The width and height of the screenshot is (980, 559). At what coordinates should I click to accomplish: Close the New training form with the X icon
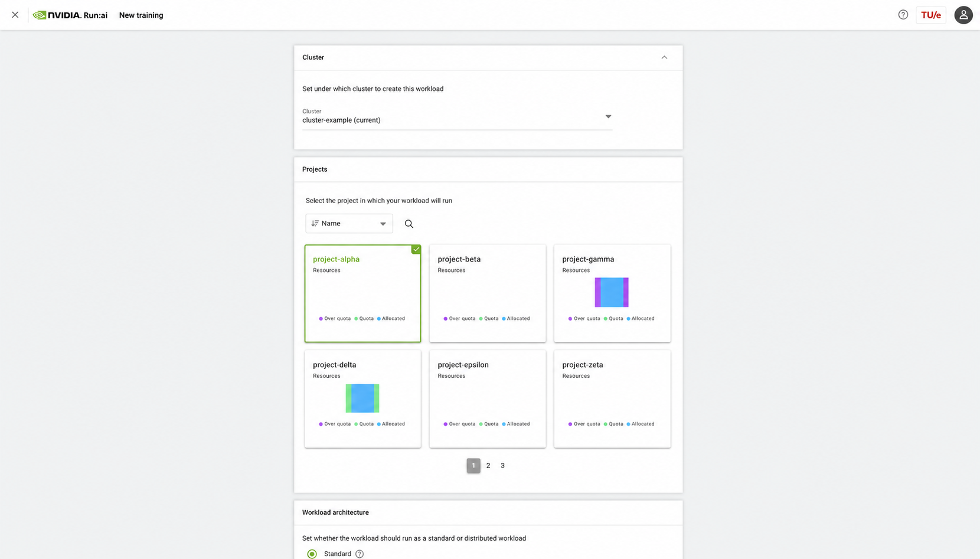point(15,15)
